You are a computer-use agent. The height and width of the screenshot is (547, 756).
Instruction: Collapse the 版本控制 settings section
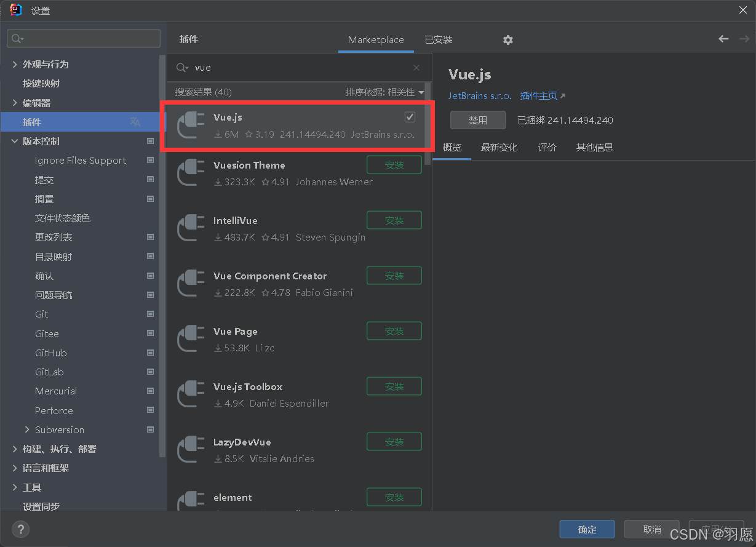coord(15,141)
